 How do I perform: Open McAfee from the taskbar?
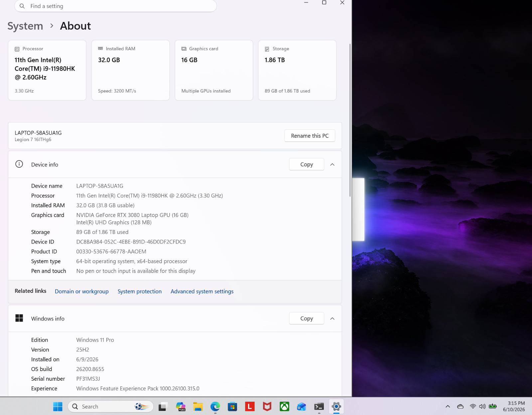click(267, 406)
